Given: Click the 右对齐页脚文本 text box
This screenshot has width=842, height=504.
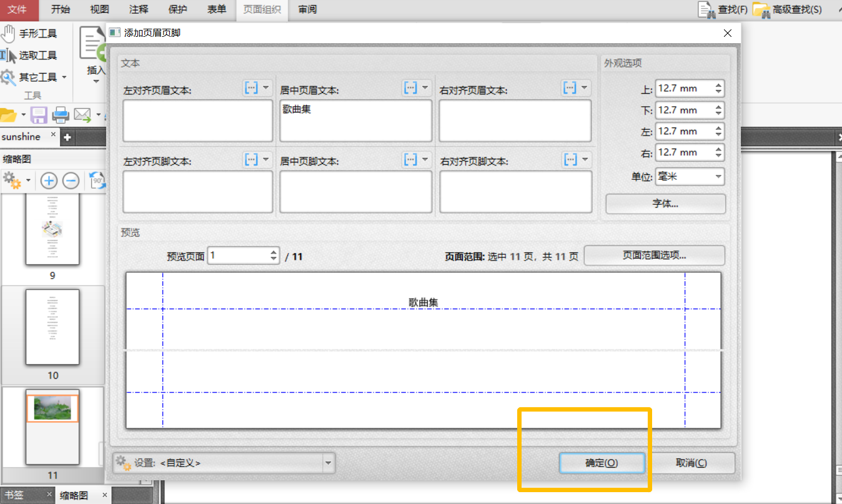Looking at the screenshot, I should [515, 192].
